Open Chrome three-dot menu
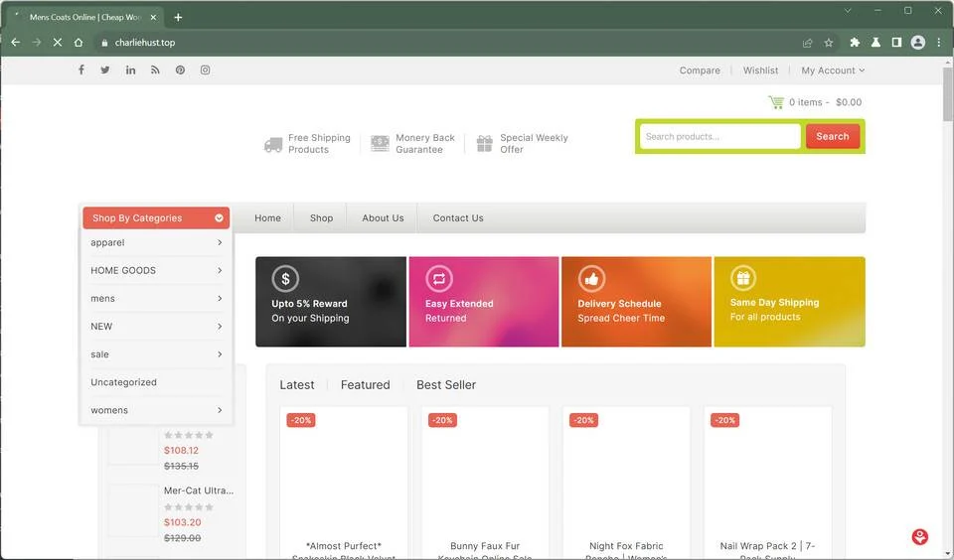The width and height of the screenshot is (954, 560). (939, 43)
